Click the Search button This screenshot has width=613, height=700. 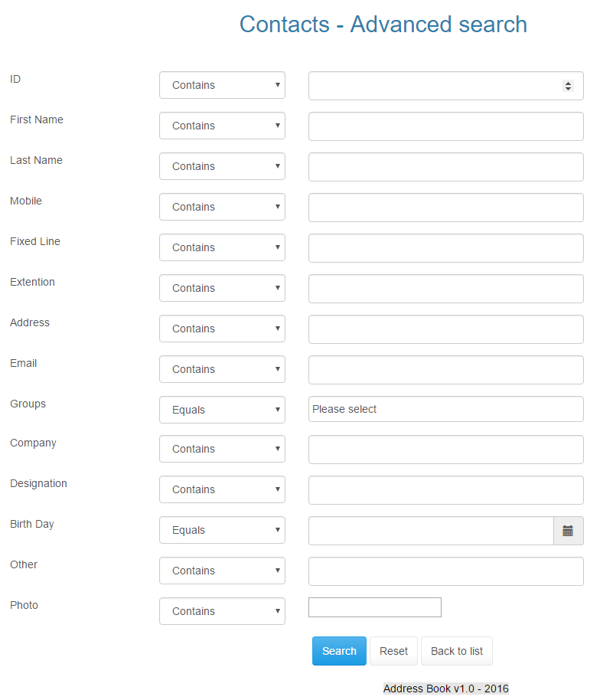coord(339,650)
